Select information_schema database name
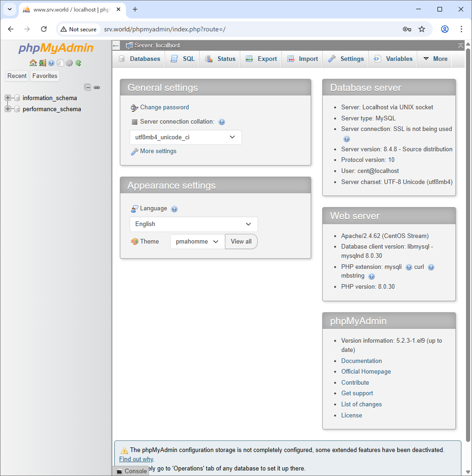 [50, 98]
